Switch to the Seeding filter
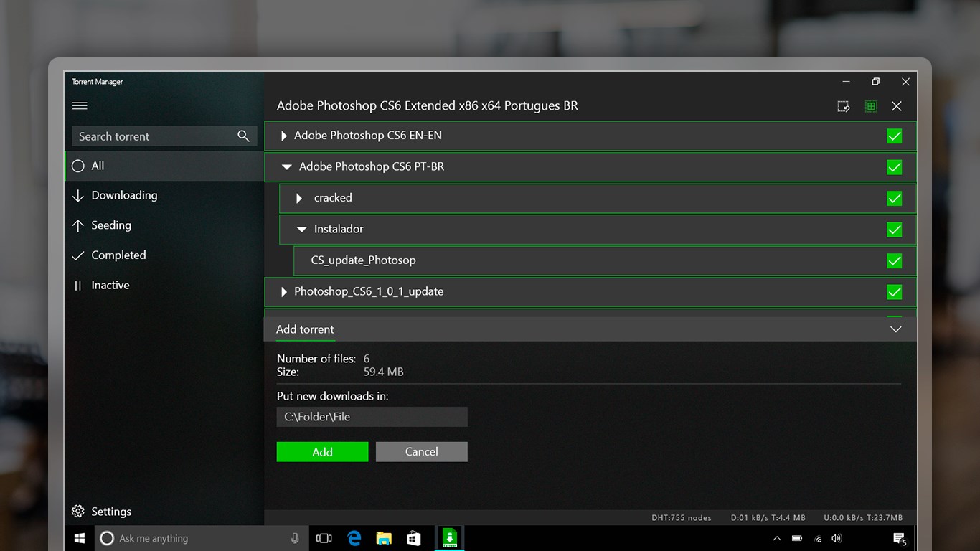The image size is (980, 551). coord(164,225)
